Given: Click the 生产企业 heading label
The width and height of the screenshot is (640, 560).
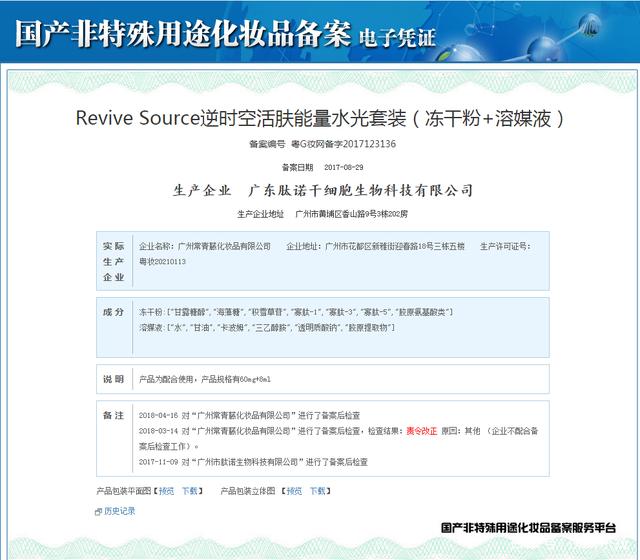Looking at the screenshot, I should pos(202,190).
